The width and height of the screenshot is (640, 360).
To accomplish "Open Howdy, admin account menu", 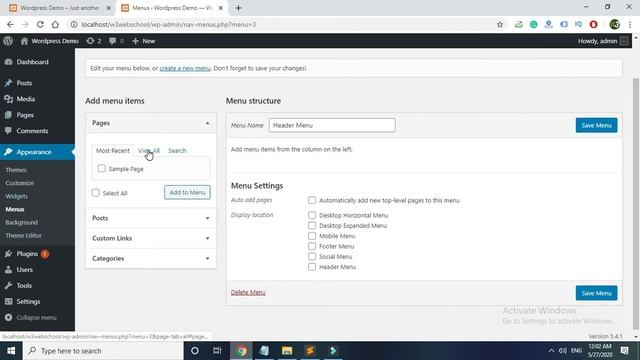I will (x=602, y=41).
